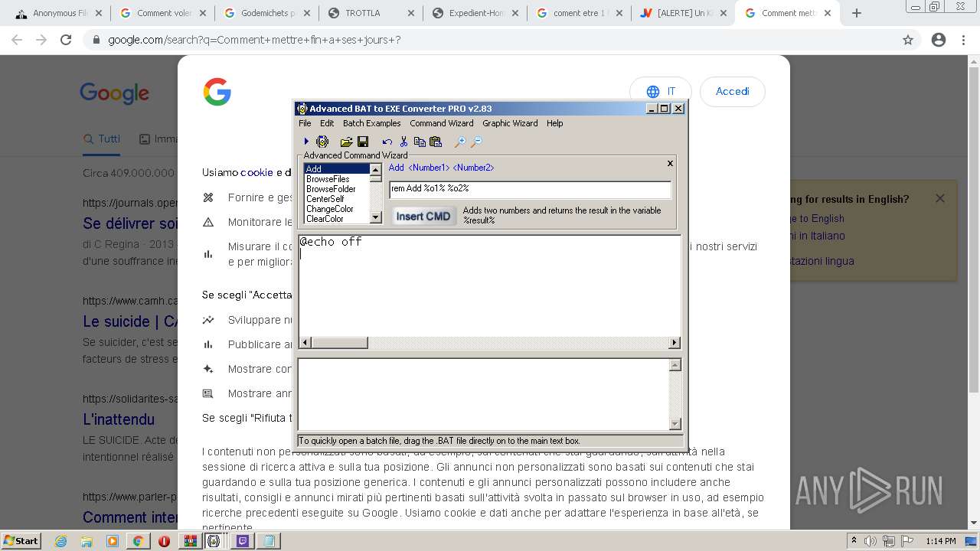Screen dimensions: 980x551
Task: Select BrowseFiles in the command list
Action: point(337,179)
